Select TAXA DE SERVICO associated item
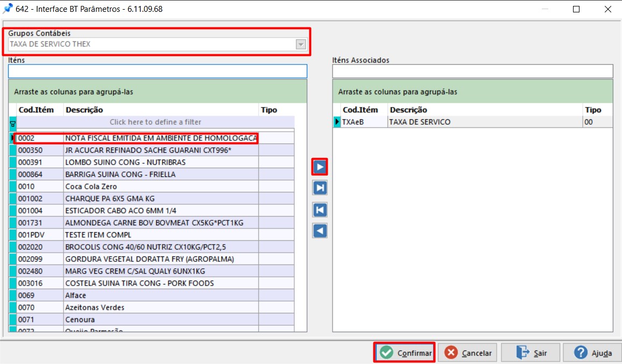Image resolution: width=622 pixels, height=364 pixels. [x=485, y=122]
